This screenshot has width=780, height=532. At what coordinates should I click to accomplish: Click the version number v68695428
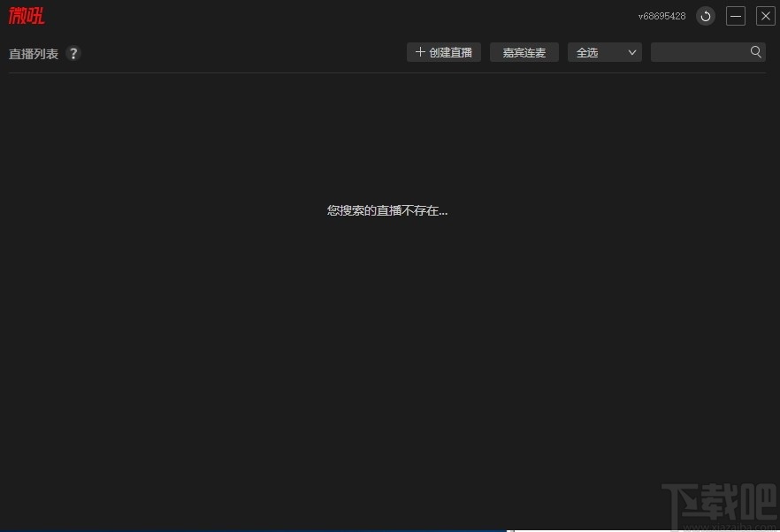[x=661, y=16]
